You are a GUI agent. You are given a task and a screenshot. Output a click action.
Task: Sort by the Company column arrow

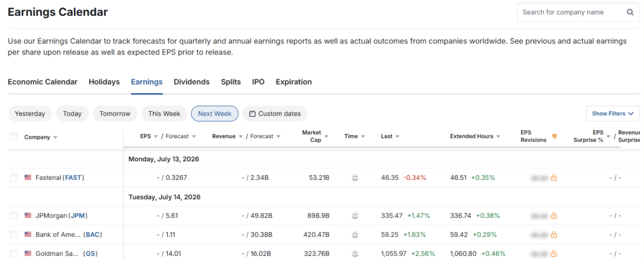[55, 137]
